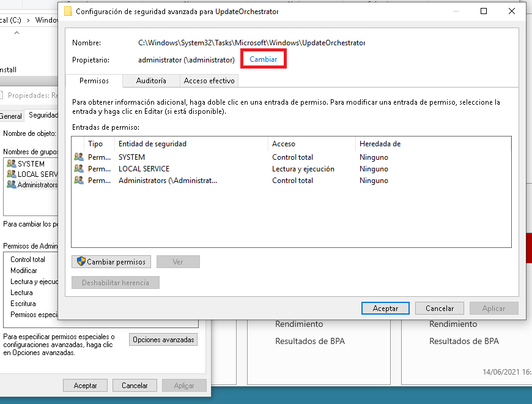The image size is (532, 404).
Task: Click the folder icon in the dialog title bar
Action: pos(68,11)
